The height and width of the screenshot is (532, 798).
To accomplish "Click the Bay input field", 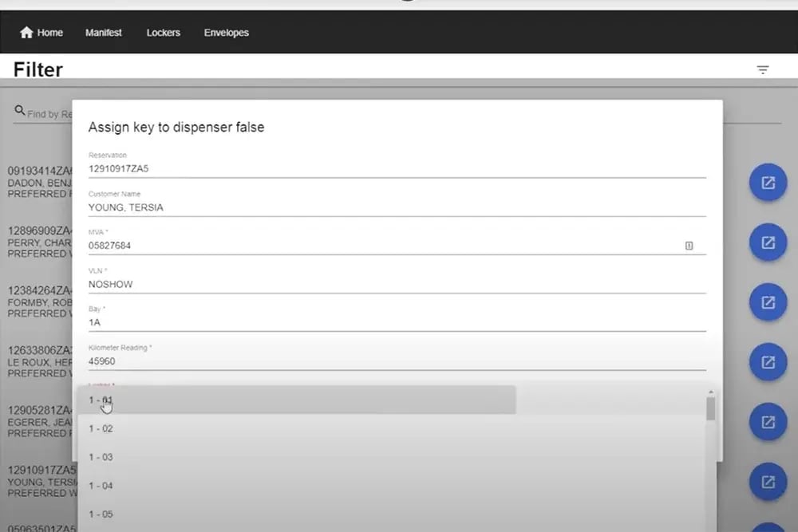I will pos(397,323).
